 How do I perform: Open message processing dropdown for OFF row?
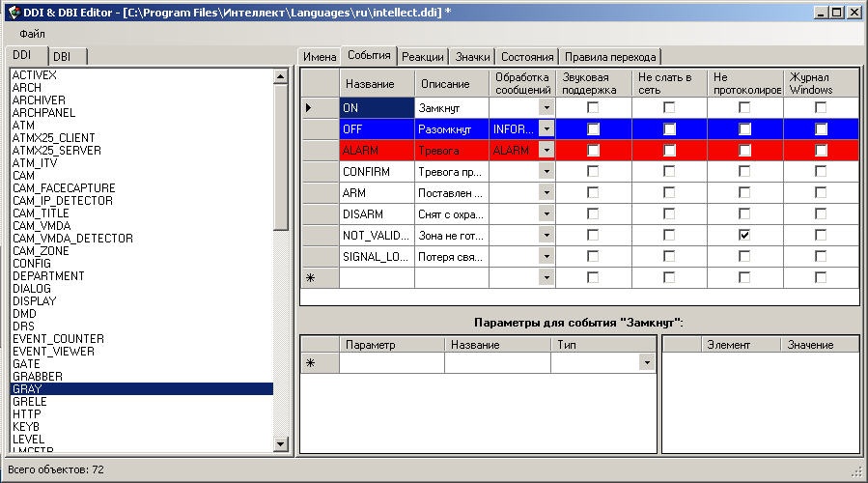tap(546, 128)
